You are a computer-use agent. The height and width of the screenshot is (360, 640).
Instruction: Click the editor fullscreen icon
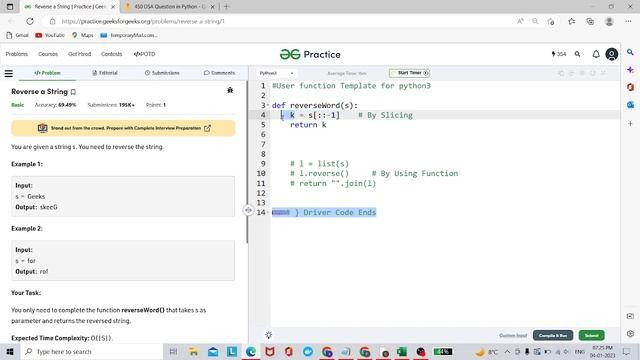pos(603,73)
